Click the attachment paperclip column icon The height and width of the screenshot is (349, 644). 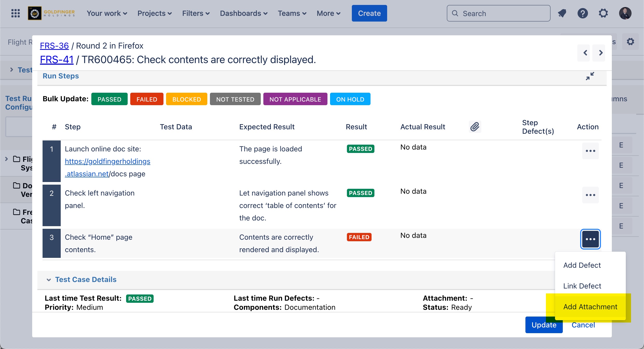[x=475, y=127]
